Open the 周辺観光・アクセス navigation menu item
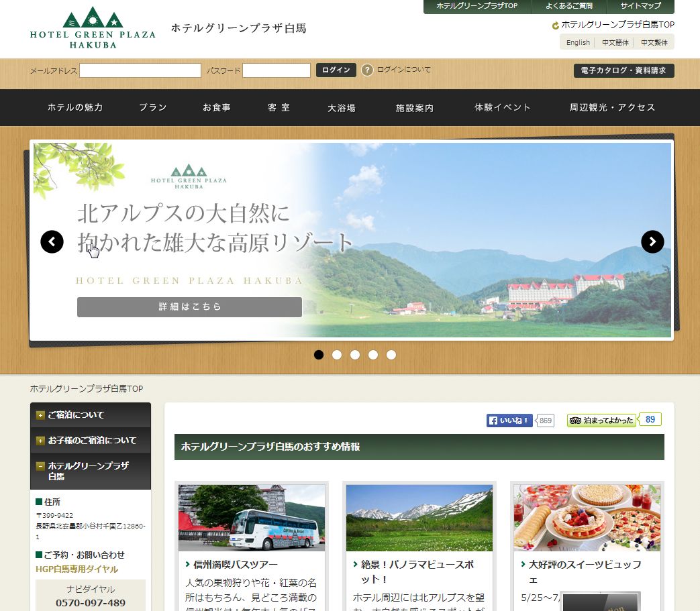This screenshot has width=700, height=611. coord(612,107)
